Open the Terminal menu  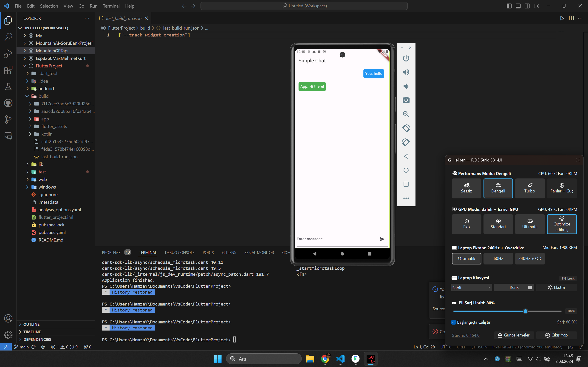(x=111, y=6)
